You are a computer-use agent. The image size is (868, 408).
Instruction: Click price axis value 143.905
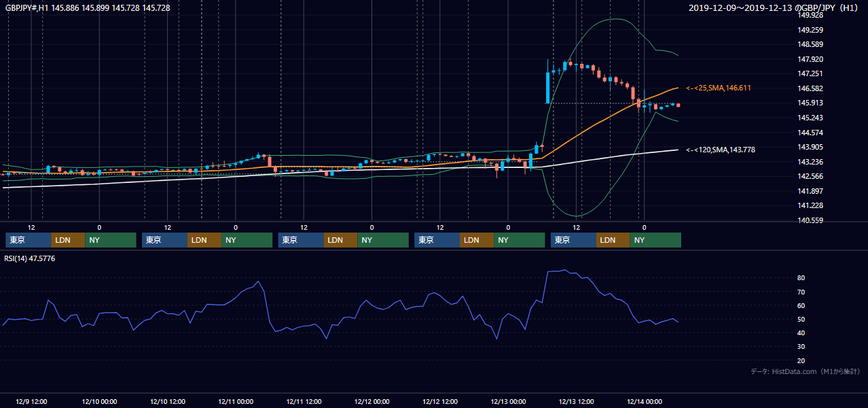810,147
